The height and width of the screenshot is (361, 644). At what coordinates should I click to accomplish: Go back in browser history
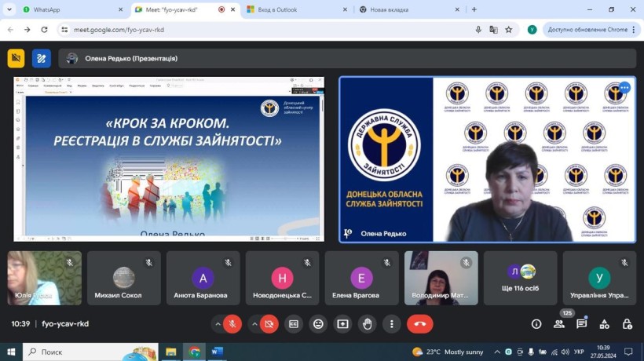click(11, 30)
